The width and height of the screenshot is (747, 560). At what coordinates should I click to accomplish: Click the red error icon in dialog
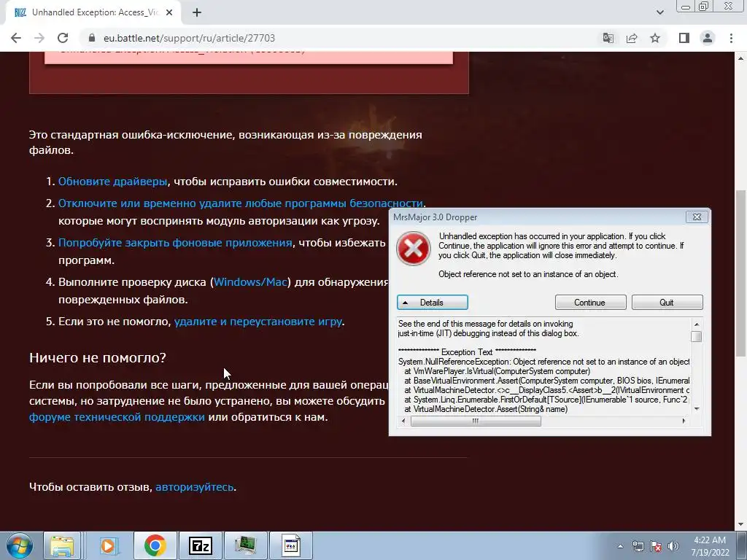(x=413, y=248)
